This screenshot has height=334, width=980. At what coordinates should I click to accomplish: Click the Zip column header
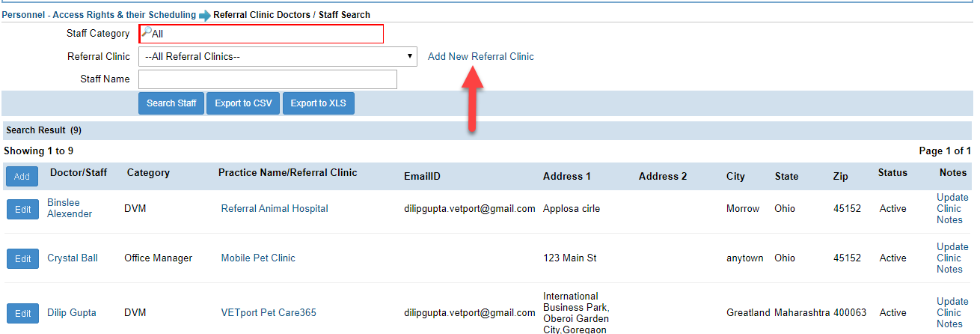point(841,176)
